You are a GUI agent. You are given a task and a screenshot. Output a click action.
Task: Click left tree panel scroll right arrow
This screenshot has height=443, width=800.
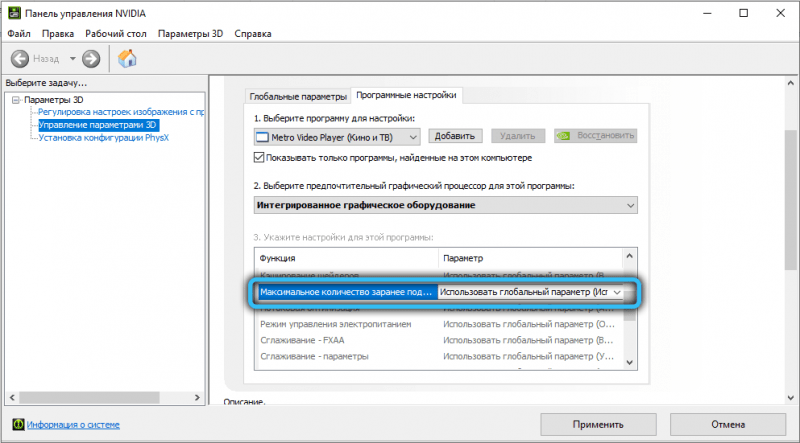[198, 397]
